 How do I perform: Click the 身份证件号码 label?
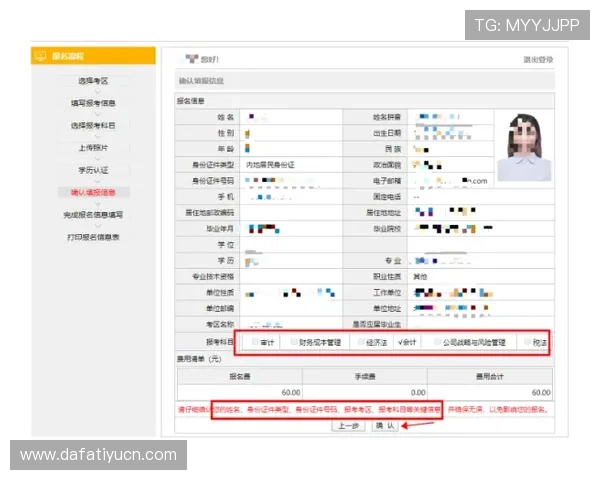(213, 181)
